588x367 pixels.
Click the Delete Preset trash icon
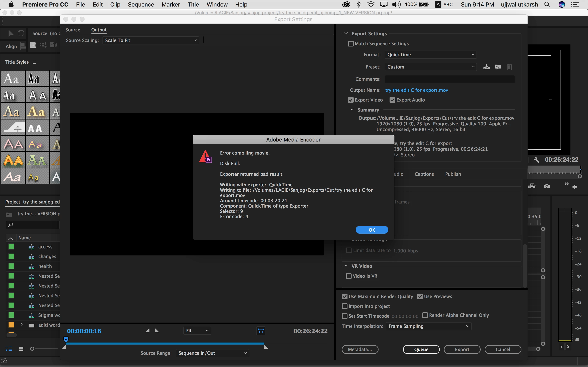pos(509,67)
